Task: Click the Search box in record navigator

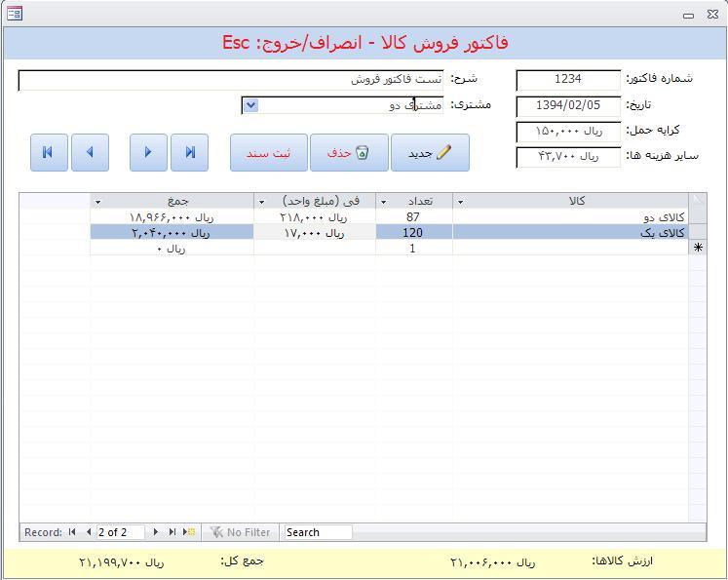Action: tap(317, 532)
